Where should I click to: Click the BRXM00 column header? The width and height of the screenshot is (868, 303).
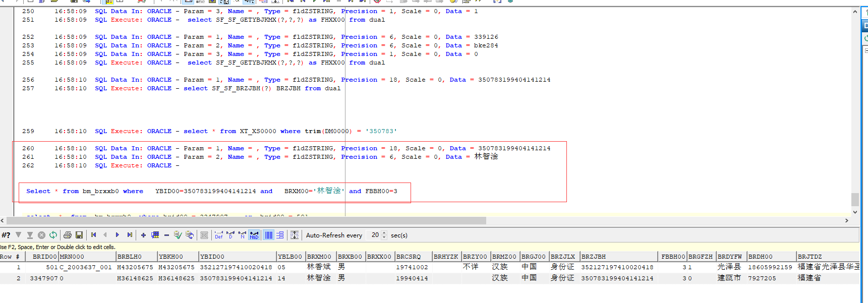click(321, 257)
